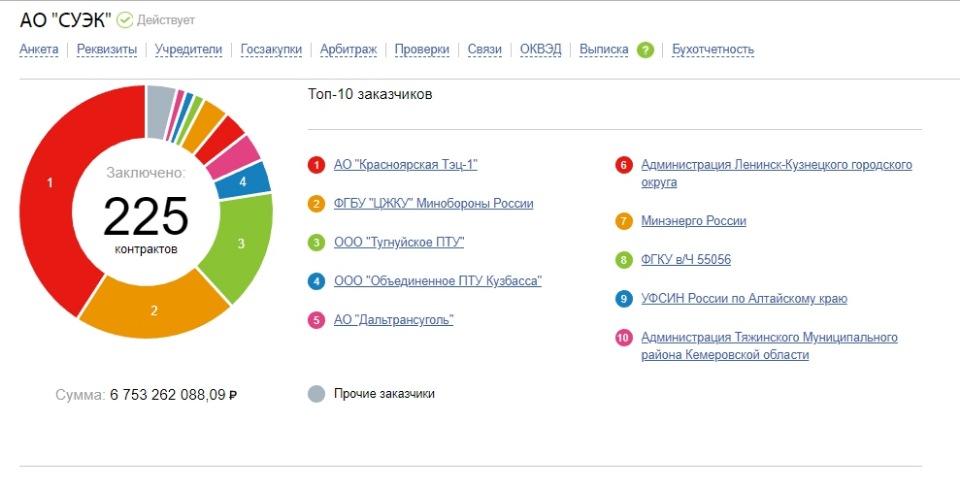Open the Бухотчетность tab

tap(713, 50)
